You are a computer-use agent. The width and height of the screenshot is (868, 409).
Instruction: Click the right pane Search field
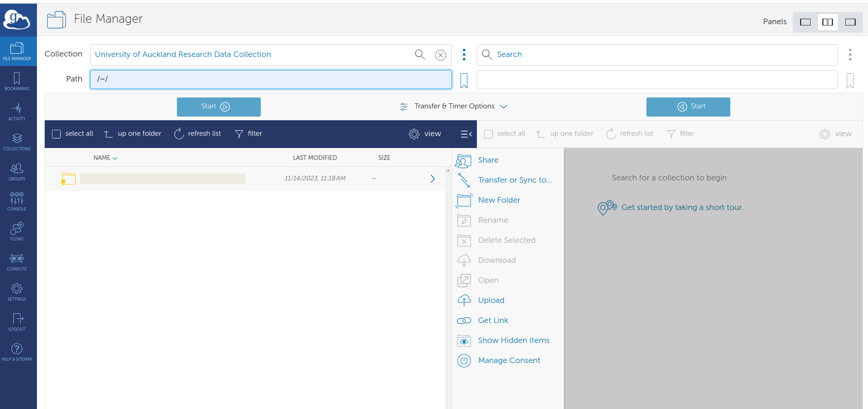pos(657,55)
